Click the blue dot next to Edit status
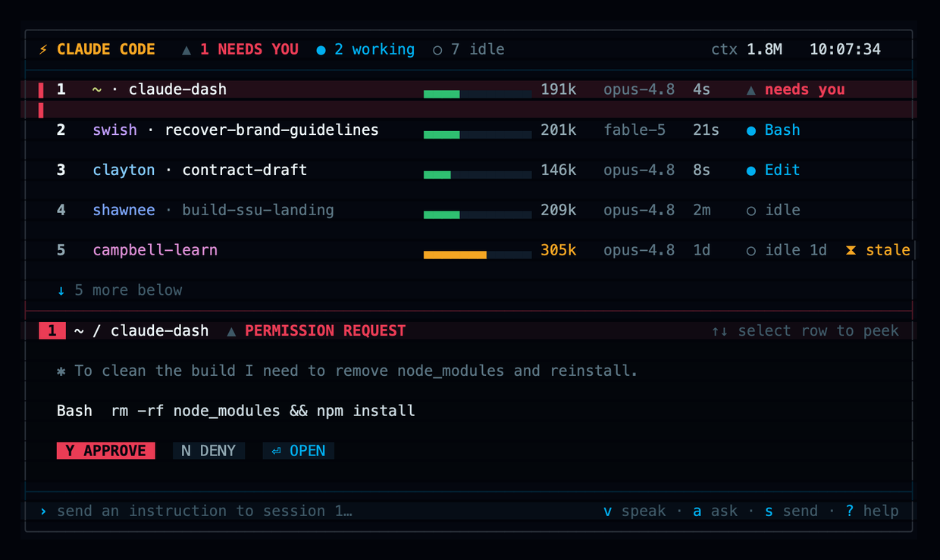This screenshot has width=940, height=560. pos(751,171)
